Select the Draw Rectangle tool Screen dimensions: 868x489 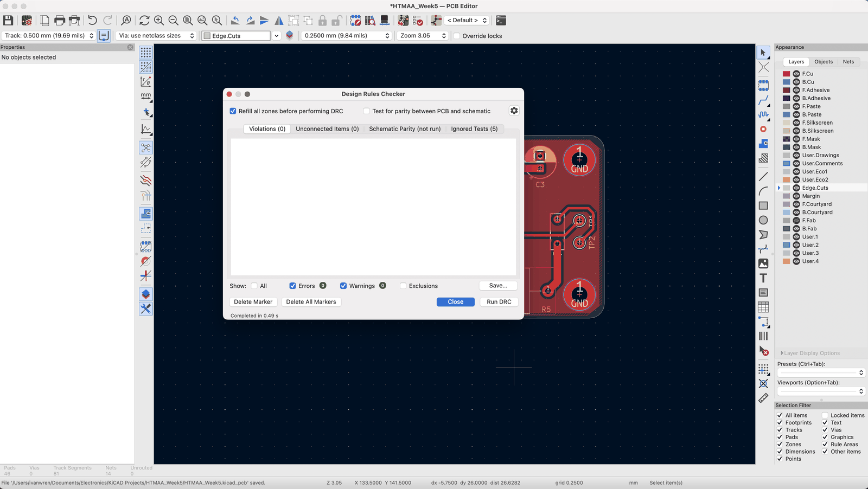(x=763, y=205)
